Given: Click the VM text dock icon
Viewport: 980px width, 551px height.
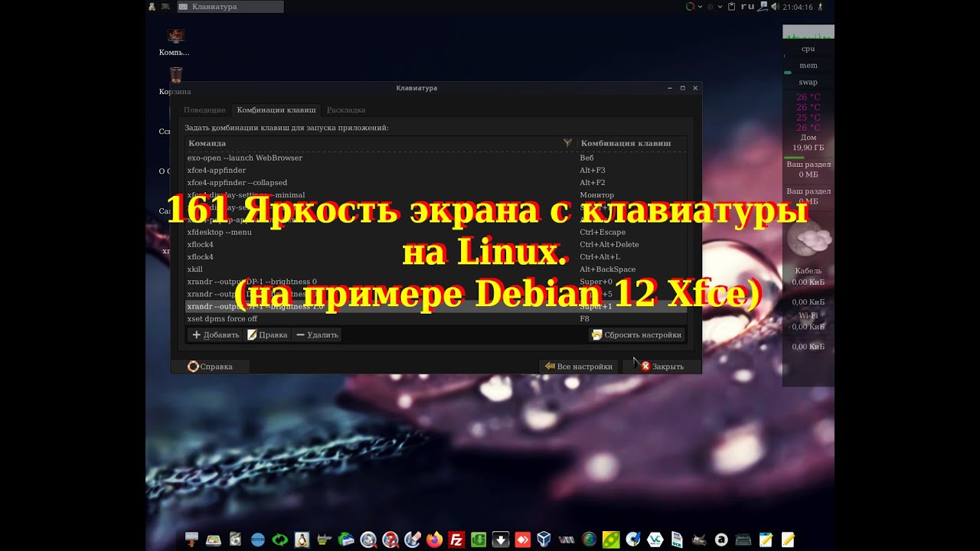Looking at the screenshot, I should pyautogui.click(x=567, y=540).
